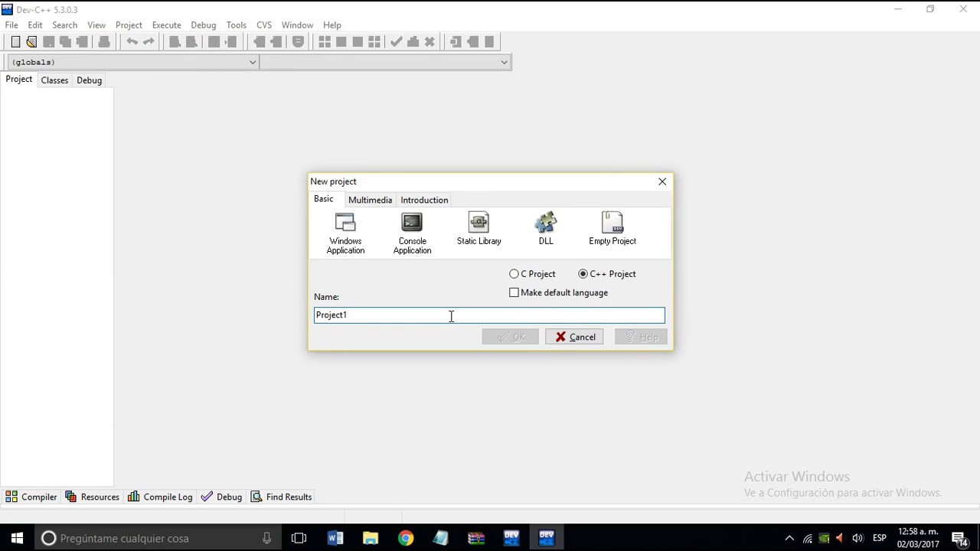Switch to the Debug sidebar tab

point(89,80)
